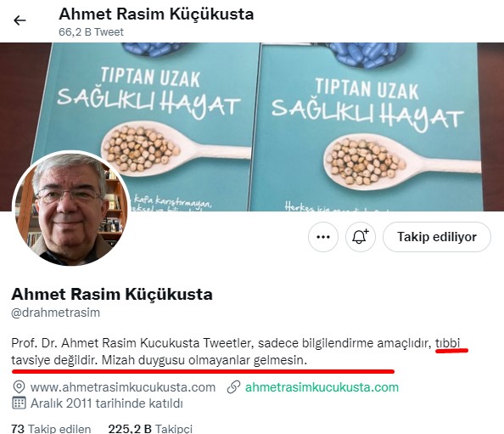Click the bio sentence Mizah duygusu olmayanlar gelmesin
Viewport: 504px width, 434px height.
(204, 360)
